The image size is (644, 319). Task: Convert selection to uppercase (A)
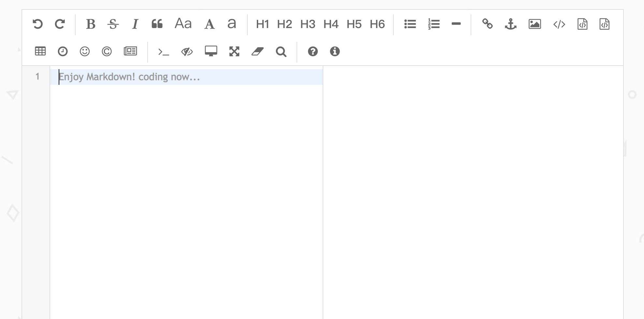pyautogui.click(x=210, y=24)
